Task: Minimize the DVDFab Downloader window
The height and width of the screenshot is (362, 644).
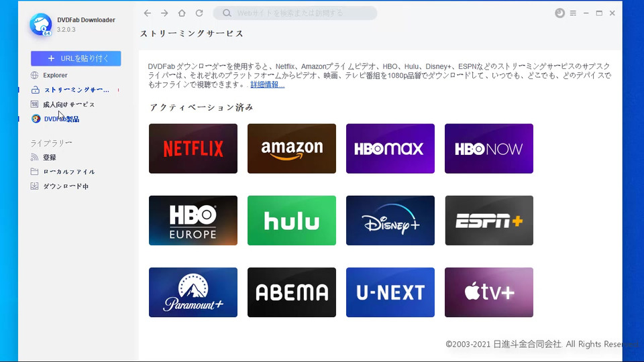Action: 586,13
